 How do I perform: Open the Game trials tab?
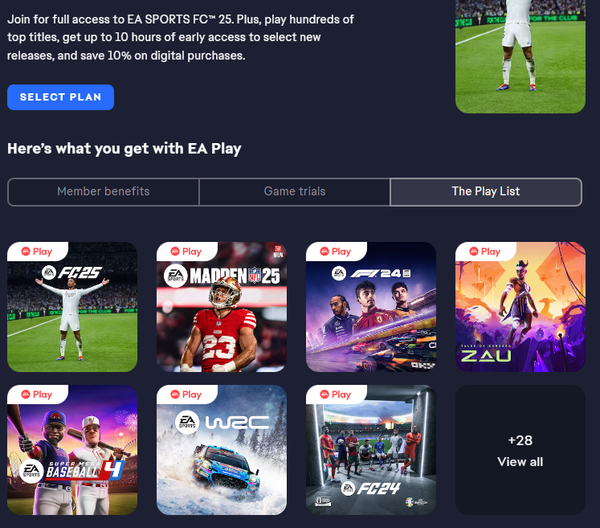(295, 191)
